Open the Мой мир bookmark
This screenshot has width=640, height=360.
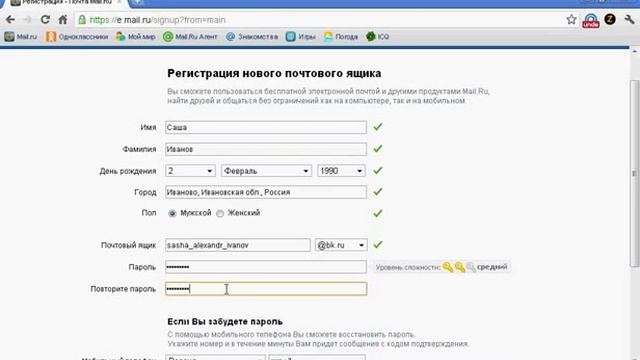pos(136,37)
